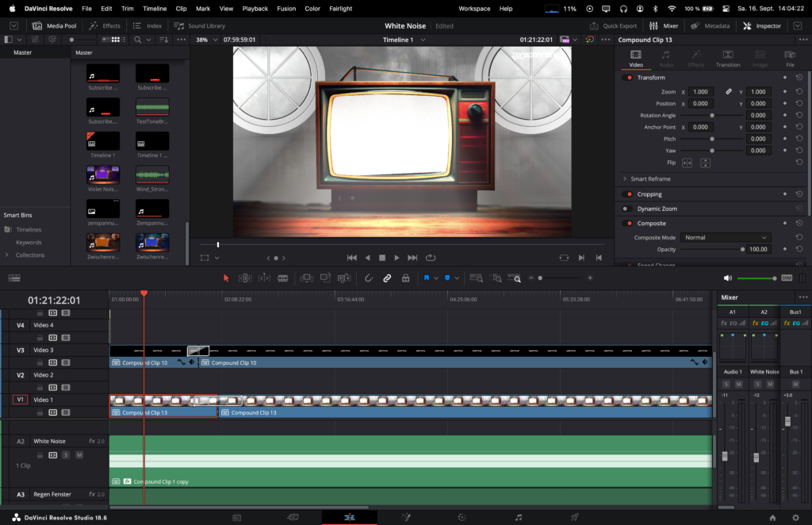This screenshot has width=812, height=525.
Task: Toggle the Mixer panel in top toolbar
Action: [x=664, y=26]
